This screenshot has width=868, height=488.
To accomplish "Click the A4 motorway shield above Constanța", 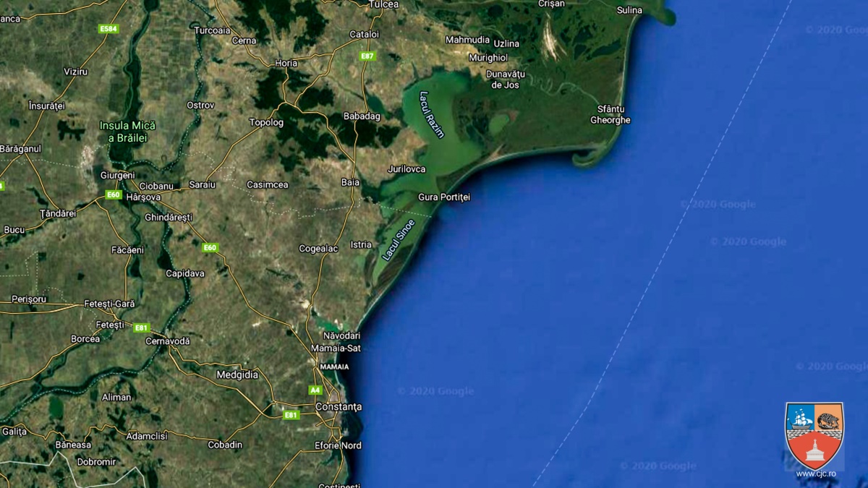I will coord(315,390).
